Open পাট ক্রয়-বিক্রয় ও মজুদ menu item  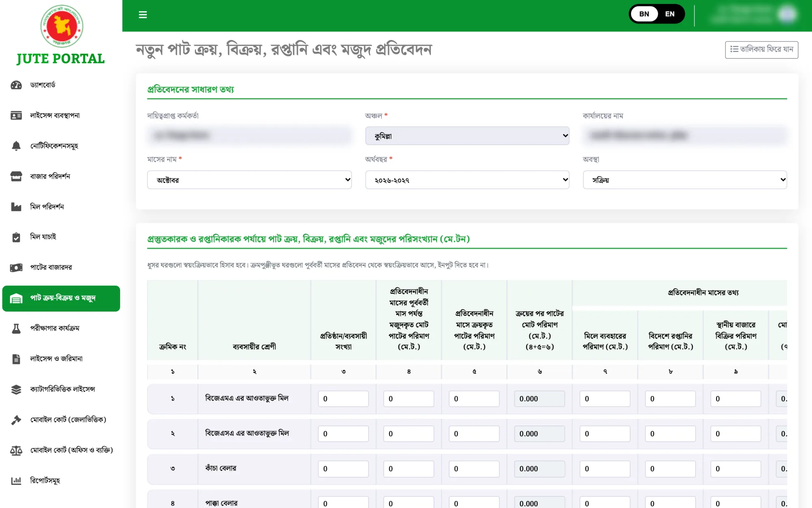point(61,298)
